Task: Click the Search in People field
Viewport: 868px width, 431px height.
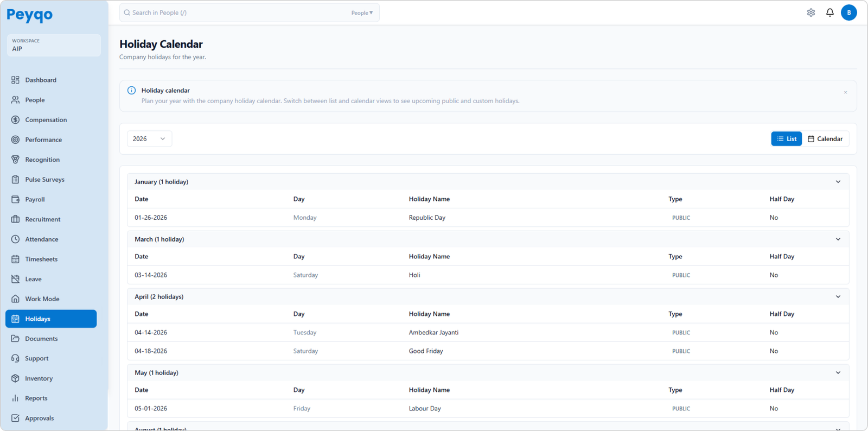Action: pos(250,12)
